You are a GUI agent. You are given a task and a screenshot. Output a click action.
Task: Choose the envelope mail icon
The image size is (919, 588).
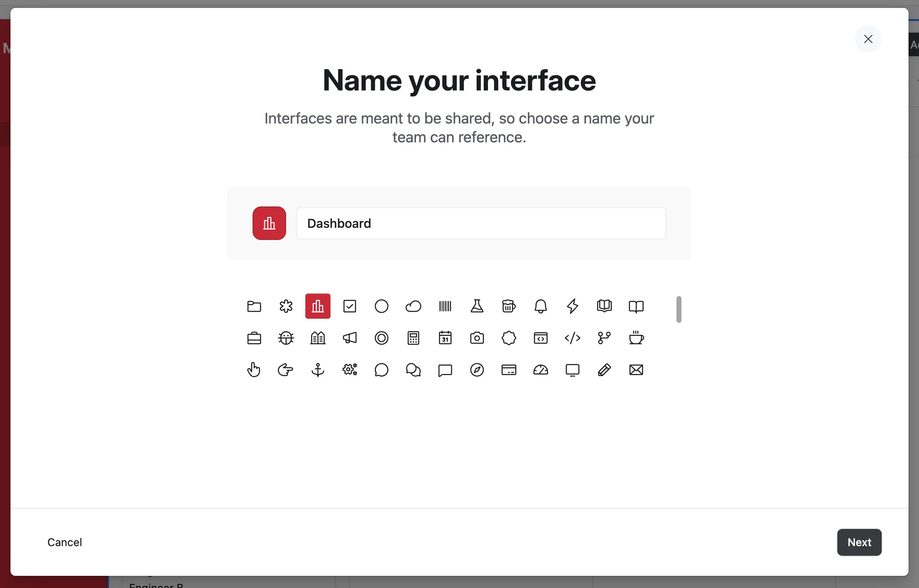[636, 370]
